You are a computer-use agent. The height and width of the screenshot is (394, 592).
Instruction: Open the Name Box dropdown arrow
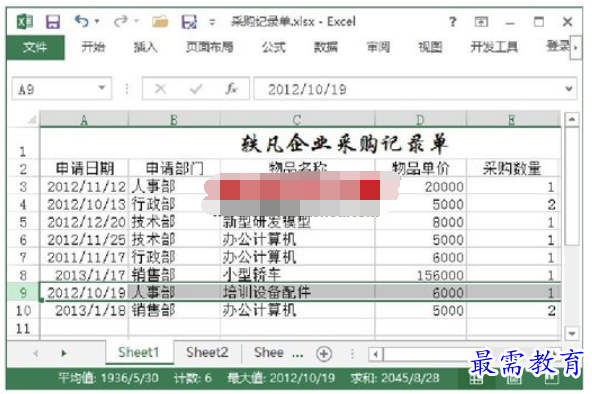(x=102, y=88)
